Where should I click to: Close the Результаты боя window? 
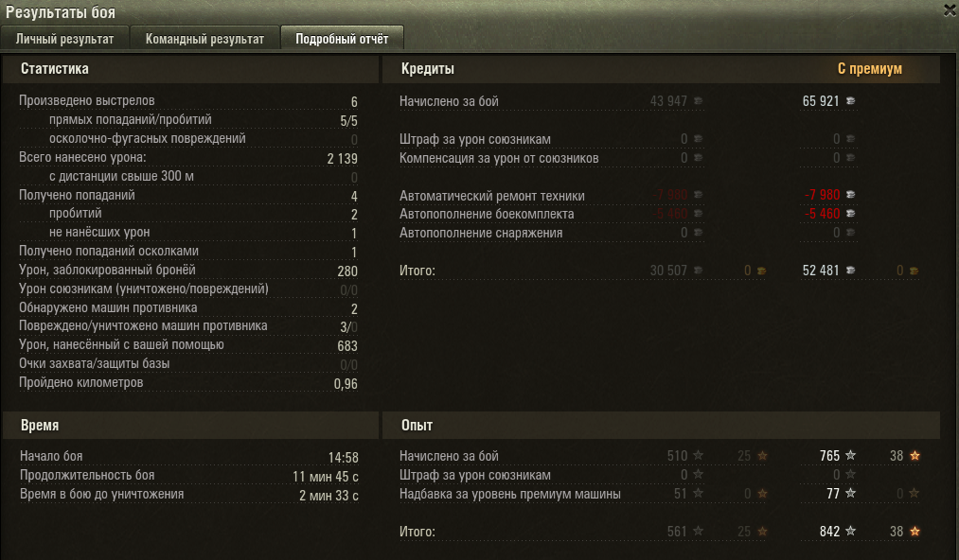(950, 10)
